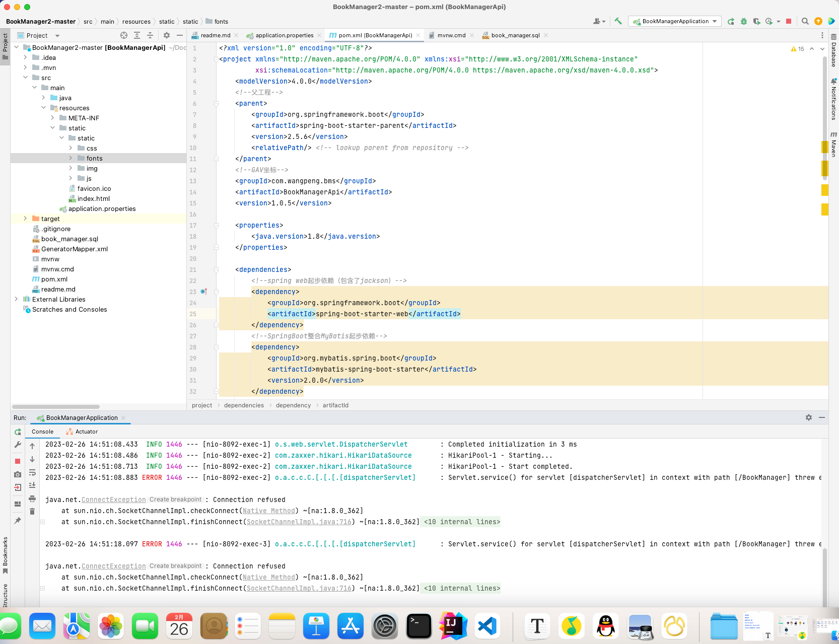Expand the css folder
Viewport: 839px width, 644px height.
point(71,148)
